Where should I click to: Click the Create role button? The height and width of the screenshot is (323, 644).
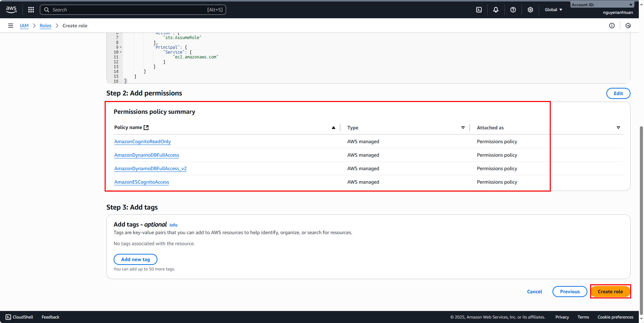click(x=610, y=292)
